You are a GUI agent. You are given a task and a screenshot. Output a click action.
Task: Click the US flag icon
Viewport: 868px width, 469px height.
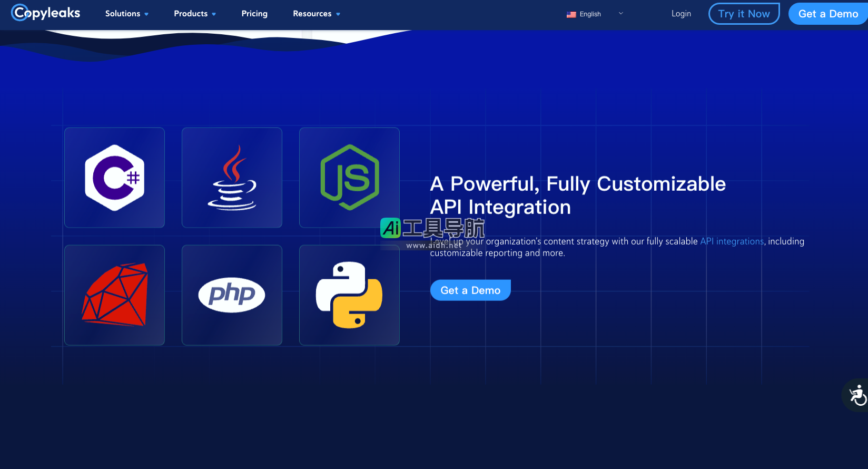tap(571, 14)
